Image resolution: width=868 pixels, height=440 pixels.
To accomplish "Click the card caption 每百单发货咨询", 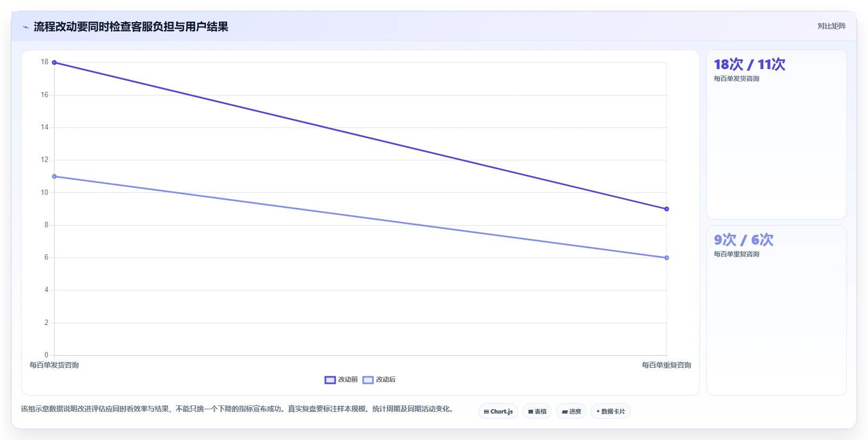I will [x=736, y=79].
